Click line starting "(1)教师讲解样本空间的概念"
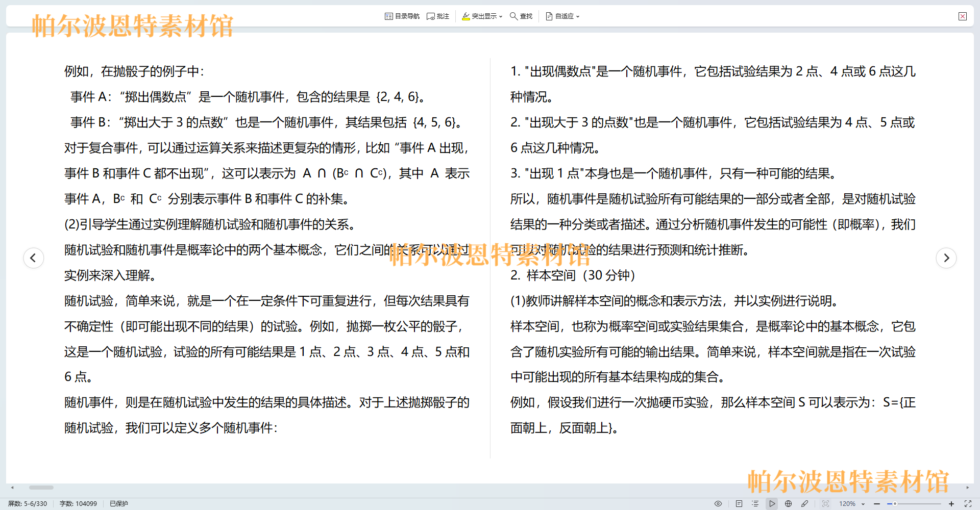 click(x=675, y=301)
